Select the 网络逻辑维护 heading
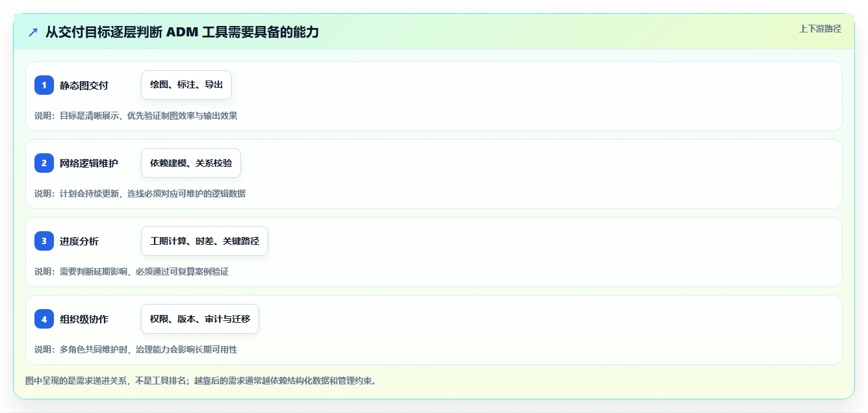The width and height of the screenshot is (868, 413). 89,163
